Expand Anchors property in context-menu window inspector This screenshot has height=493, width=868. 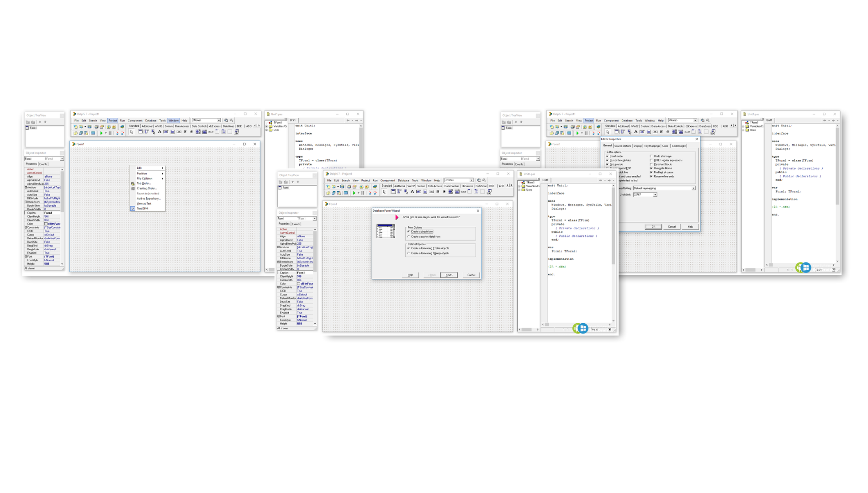(x=26, y=187)
